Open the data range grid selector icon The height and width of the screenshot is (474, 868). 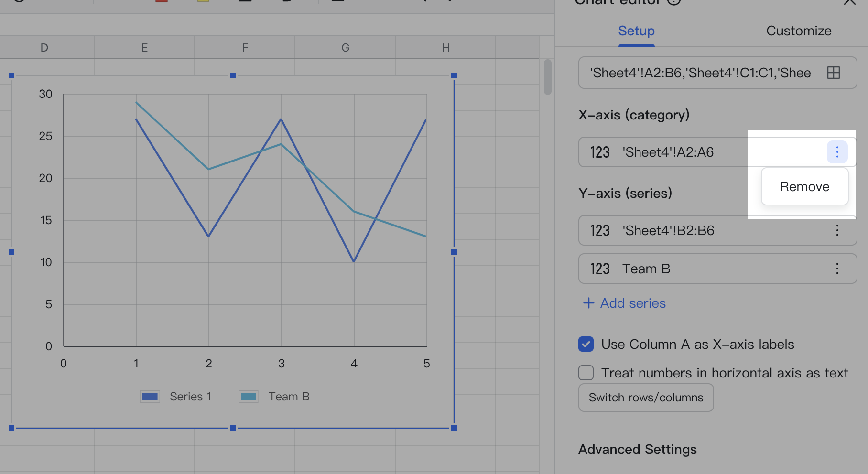(834, 73)
